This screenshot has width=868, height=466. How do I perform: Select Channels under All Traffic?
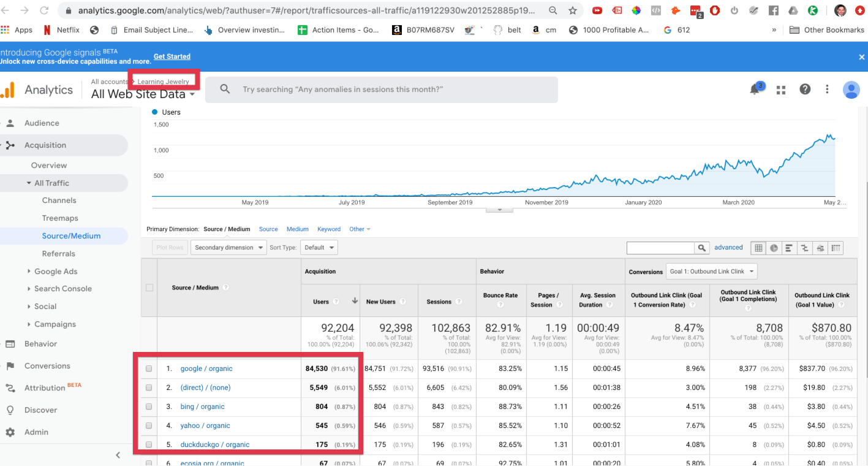click(x=59, y=201)
